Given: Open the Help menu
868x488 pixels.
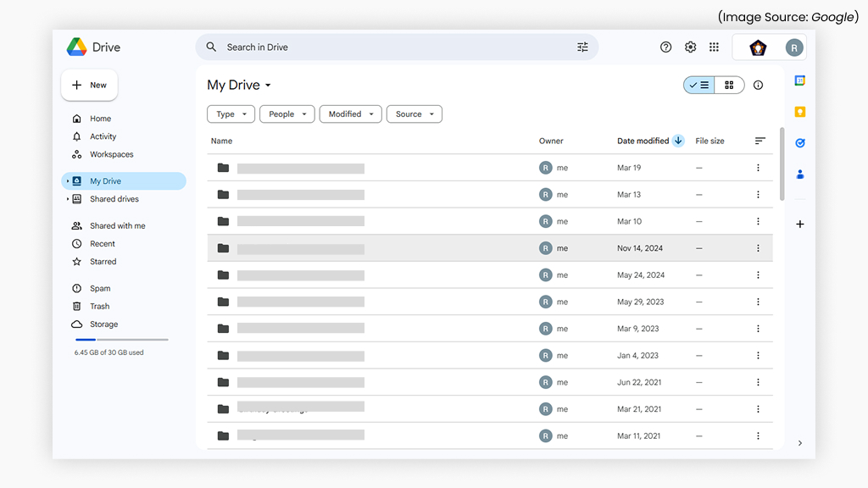Looking at the screenshot, I should (666, 47).
